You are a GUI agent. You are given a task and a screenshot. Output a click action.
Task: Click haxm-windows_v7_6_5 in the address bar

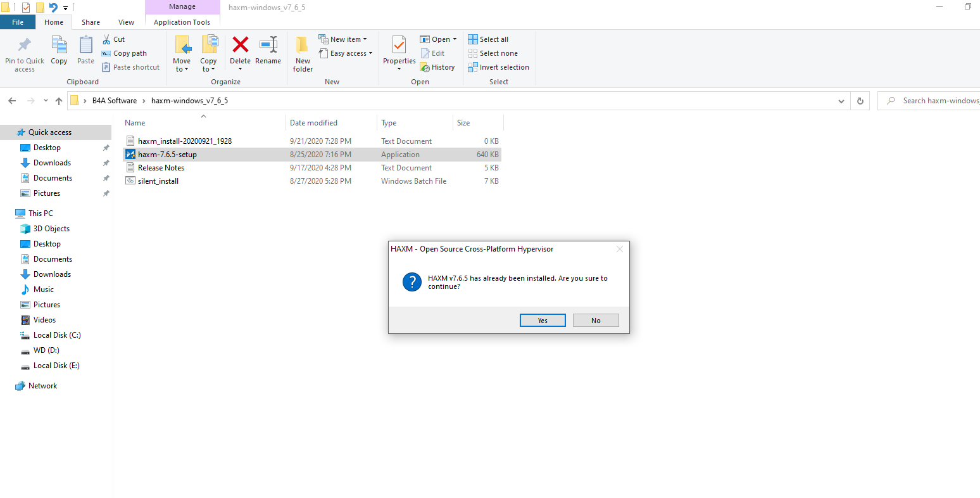tap(189, 101)
